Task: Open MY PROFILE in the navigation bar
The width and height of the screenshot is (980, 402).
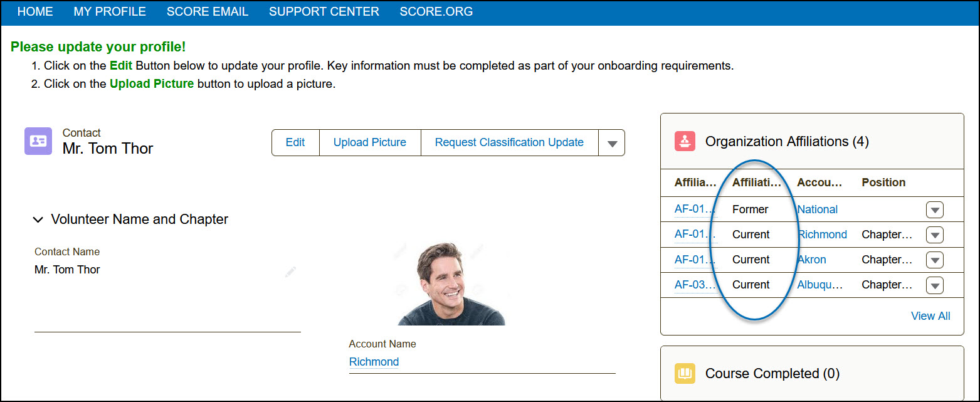Action: pyautogui.click(x=110, y=12)
